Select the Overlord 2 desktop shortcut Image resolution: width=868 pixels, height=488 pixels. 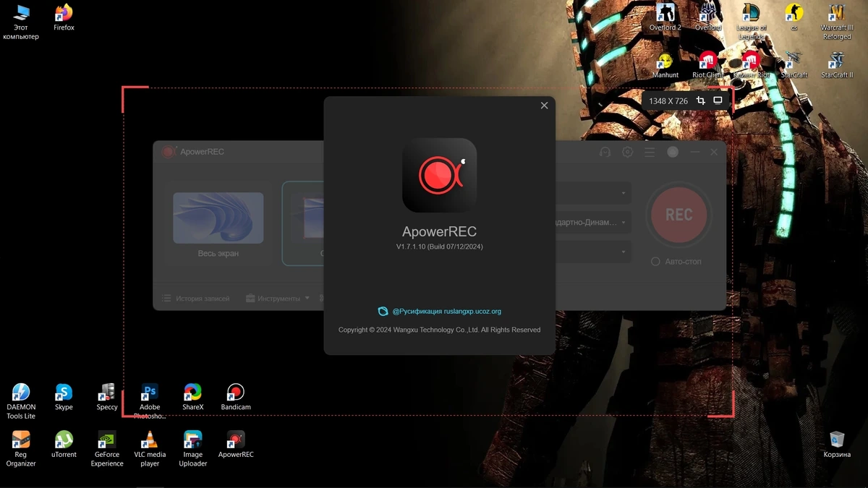(x=665, y=17)
